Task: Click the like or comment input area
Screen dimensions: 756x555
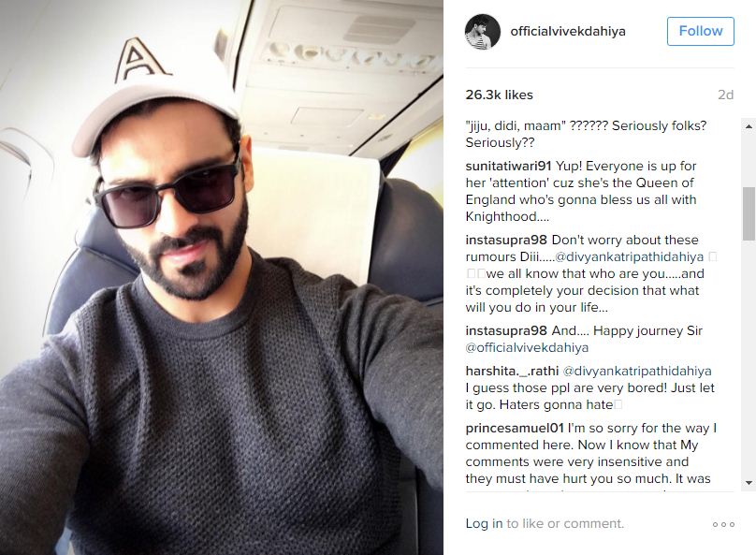Action: (565, 523)
